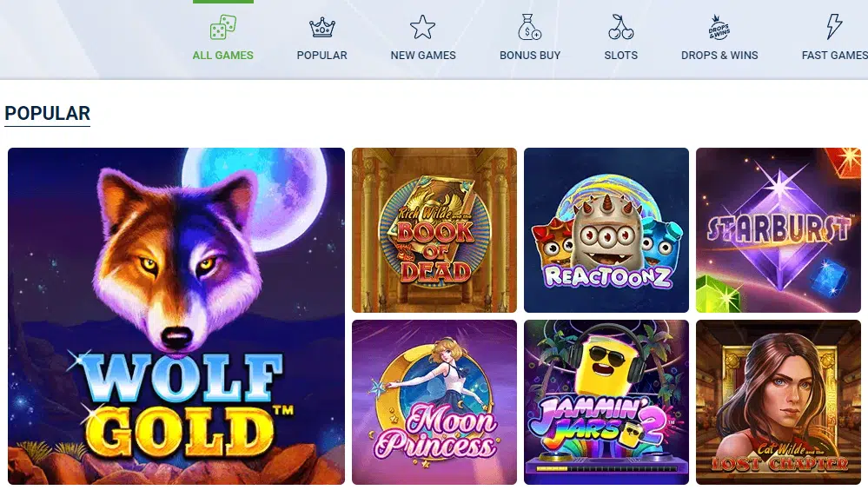Viewport: 868px width, 490px height.
Task: Click the dice All Games icon
Action: (x=223, y=27)
